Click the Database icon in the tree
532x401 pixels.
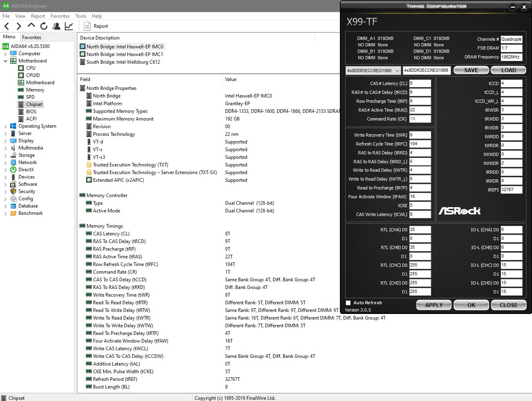coord(13,206)
